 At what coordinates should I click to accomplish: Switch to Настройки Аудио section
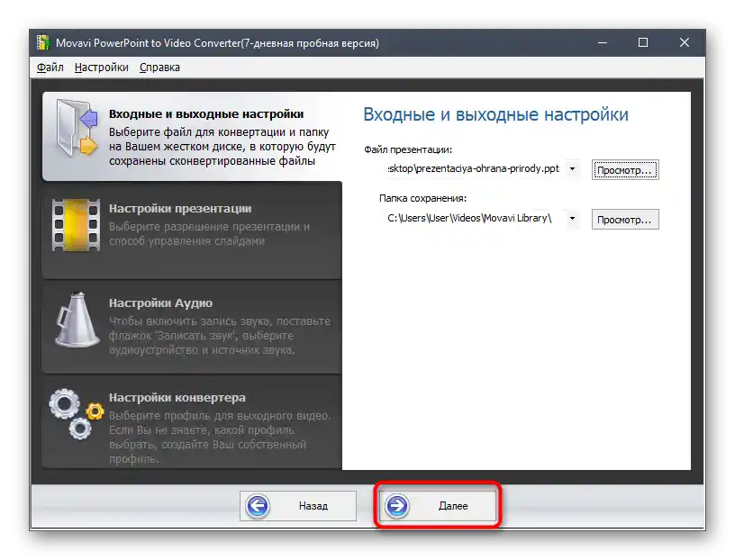[192, 326]
